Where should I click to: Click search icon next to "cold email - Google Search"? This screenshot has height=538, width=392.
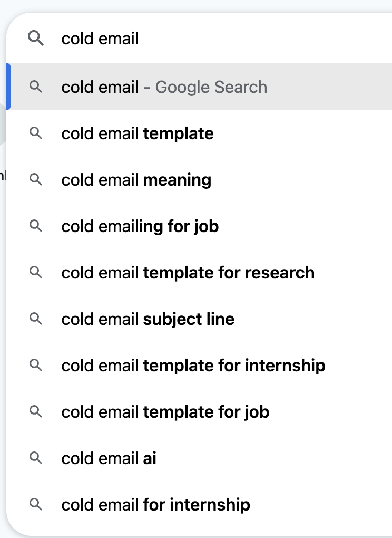click(x=36, y=87)
